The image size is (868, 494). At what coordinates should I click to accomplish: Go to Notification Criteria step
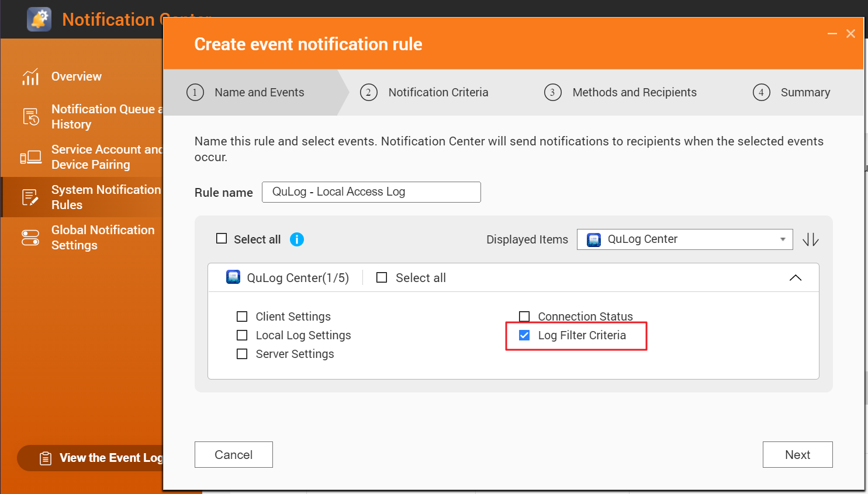tap(438, 92)
